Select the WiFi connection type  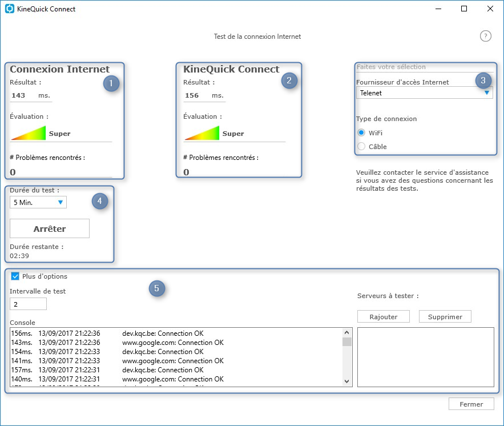361,132
